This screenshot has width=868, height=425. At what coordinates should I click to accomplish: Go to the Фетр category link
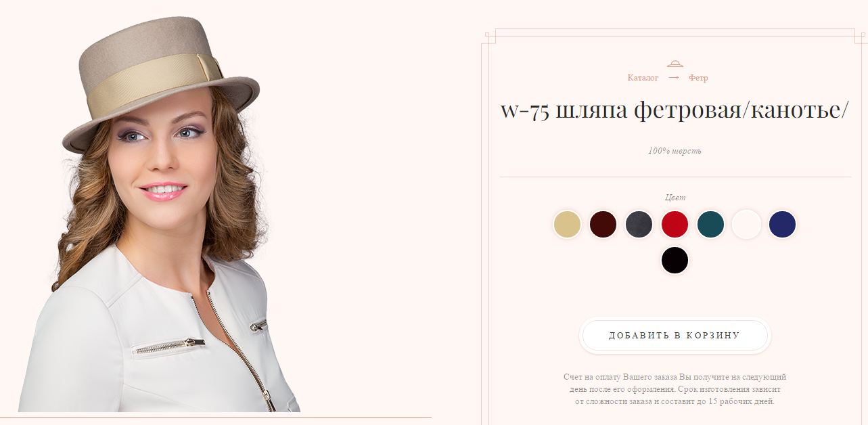tap(698, 78)
